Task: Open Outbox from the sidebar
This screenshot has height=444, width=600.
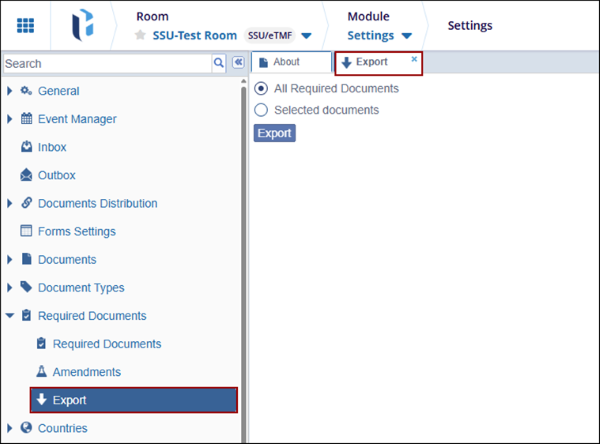Action: tap(56, 175)
